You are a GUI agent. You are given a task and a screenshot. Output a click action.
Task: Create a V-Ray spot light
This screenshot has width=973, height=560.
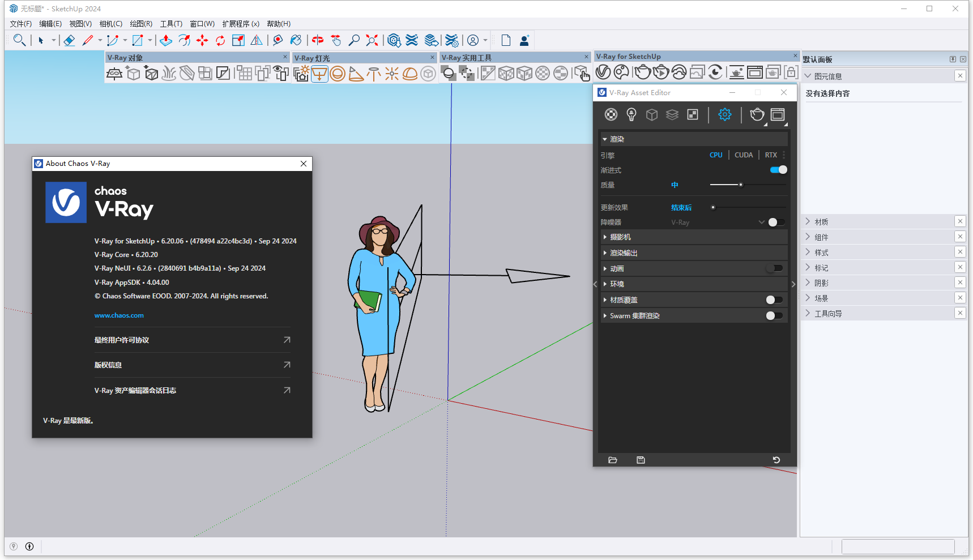tap(356, 74)
